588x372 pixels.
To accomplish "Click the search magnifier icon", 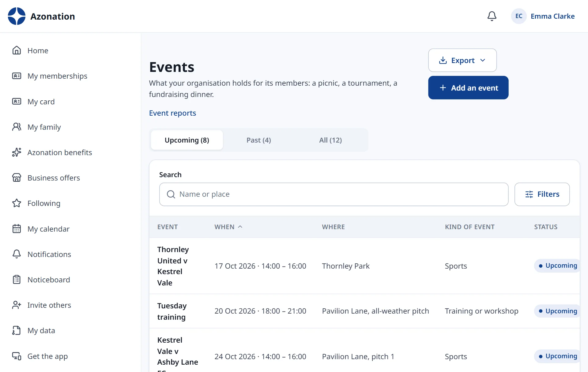I will click(x=171, y=194).
